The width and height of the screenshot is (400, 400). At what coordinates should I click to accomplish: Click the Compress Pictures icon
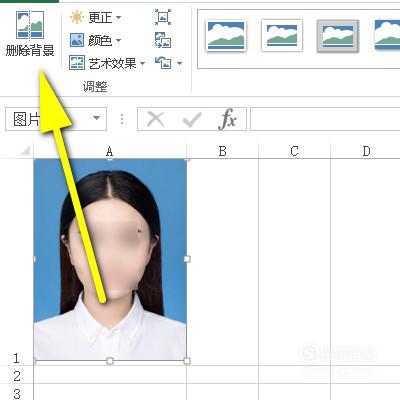point(163,17)
